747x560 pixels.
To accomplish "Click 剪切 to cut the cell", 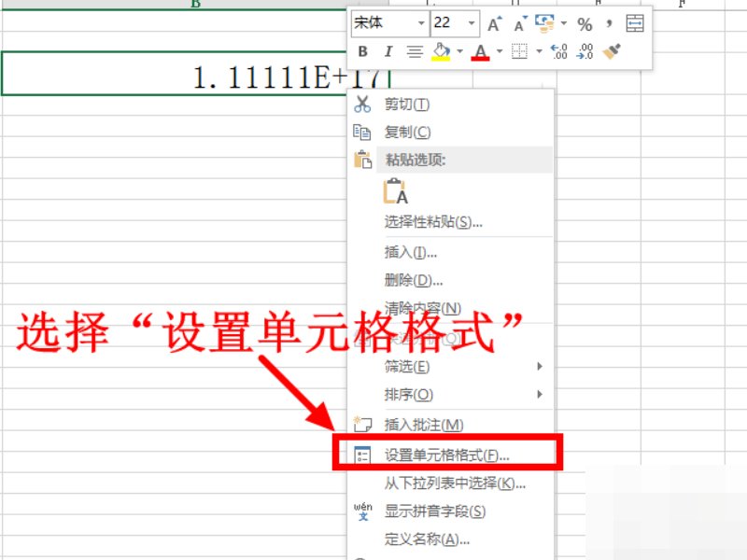I will [x=405, y=105].
